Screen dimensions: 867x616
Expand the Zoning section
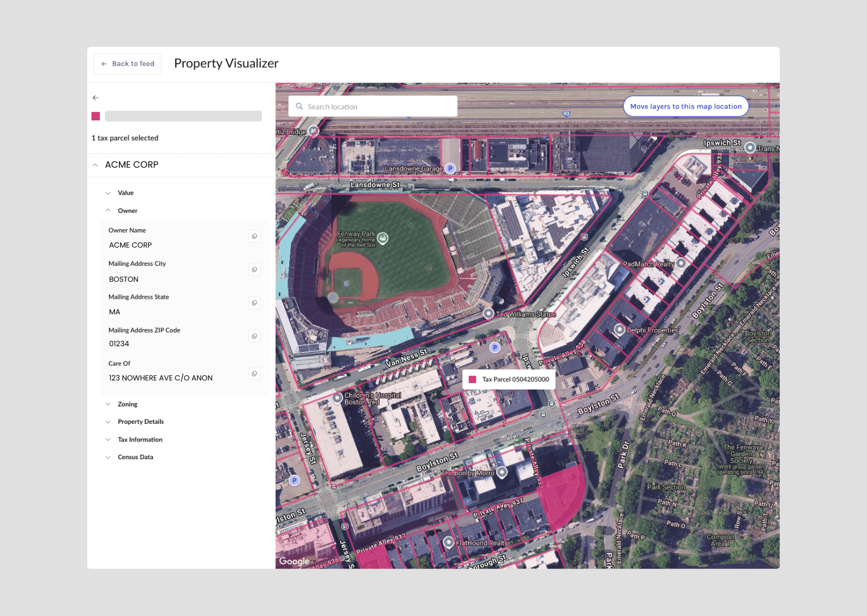[108, 404]
